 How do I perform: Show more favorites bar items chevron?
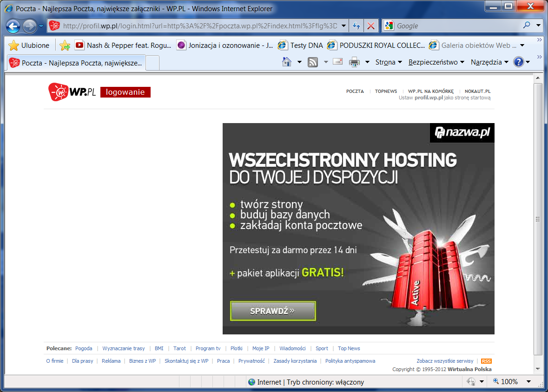(539, 40)
